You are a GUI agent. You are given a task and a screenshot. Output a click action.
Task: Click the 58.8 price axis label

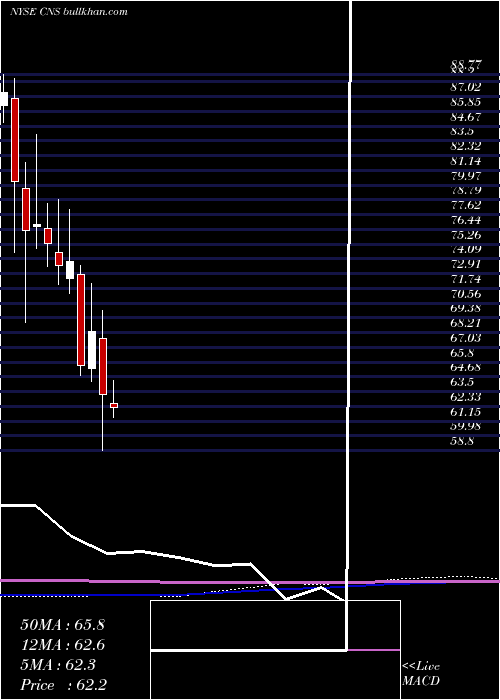click(462, 441)
